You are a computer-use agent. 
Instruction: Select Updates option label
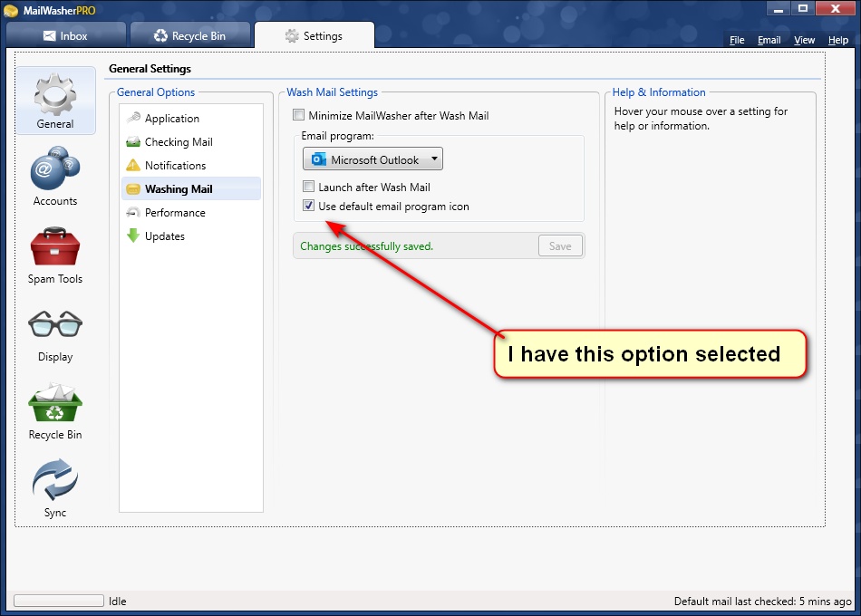pyautogui.click(x=165, y=236)
